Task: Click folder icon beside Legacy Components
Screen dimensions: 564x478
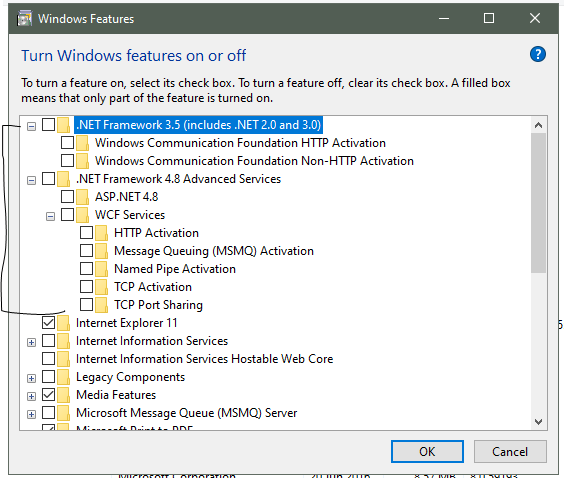Action: (64, 377)
